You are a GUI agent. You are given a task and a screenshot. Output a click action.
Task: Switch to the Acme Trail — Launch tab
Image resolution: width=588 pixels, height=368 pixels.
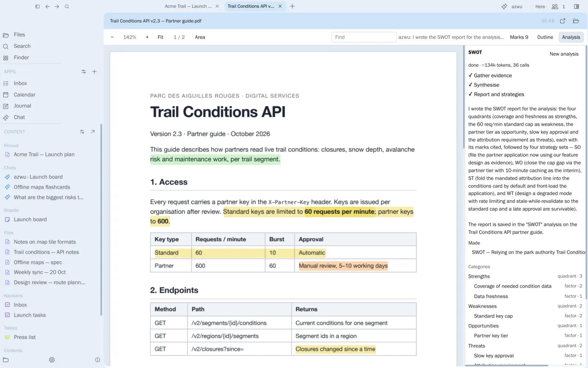pos(188,6)
